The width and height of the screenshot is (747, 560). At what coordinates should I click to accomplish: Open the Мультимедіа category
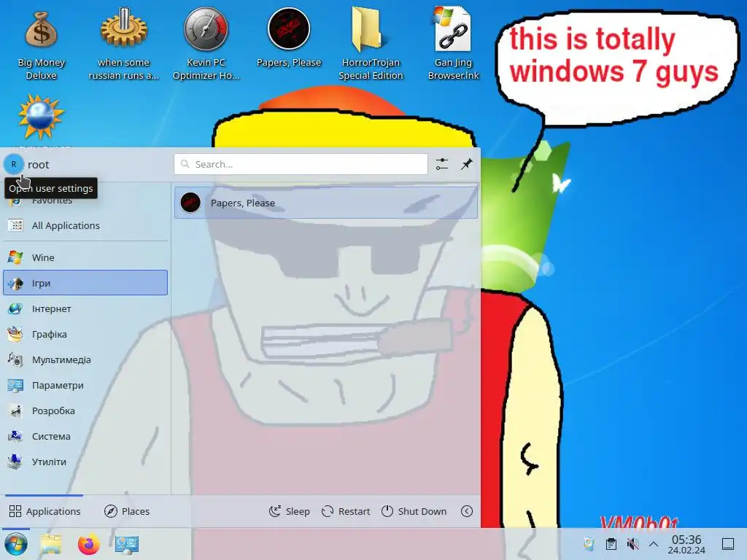pyautogui.click(x=85, y=359)
